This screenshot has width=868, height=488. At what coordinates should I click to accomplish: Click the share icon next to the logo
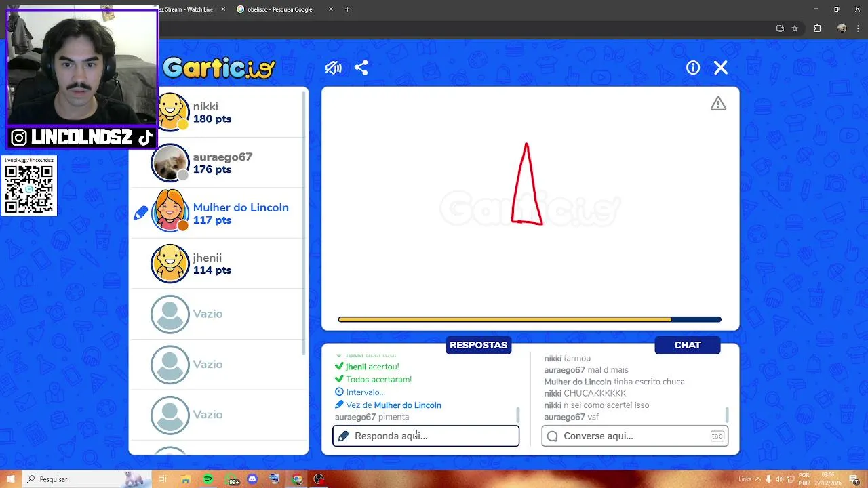(x=361, y=68)
